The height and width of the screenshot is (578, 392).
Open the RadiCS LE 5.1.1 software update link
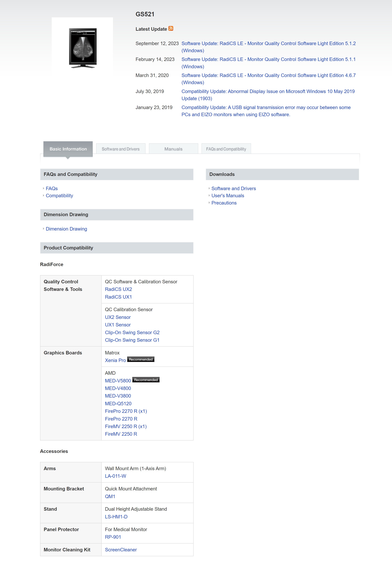pyautogui.click(x=268, y=63)
